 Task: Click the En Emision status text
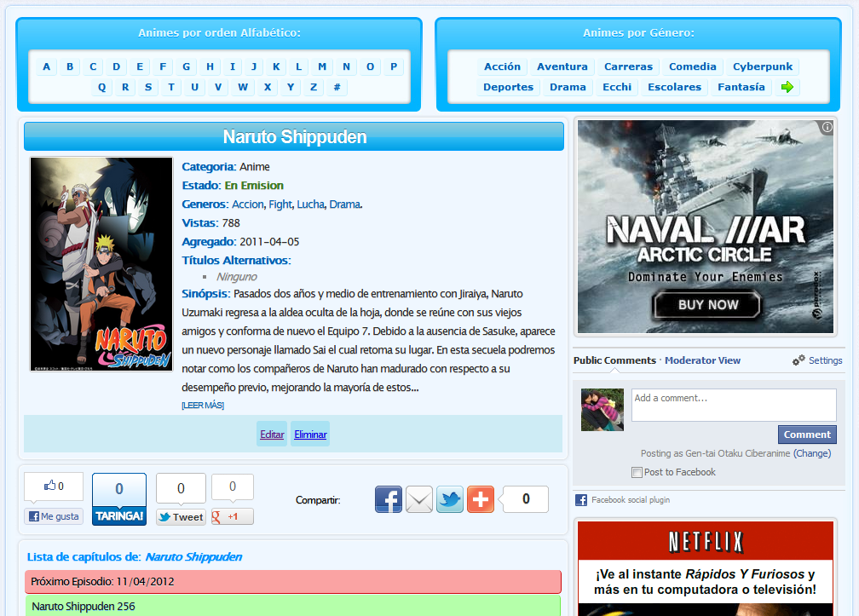pyautogui.click(x=254, y=185)
